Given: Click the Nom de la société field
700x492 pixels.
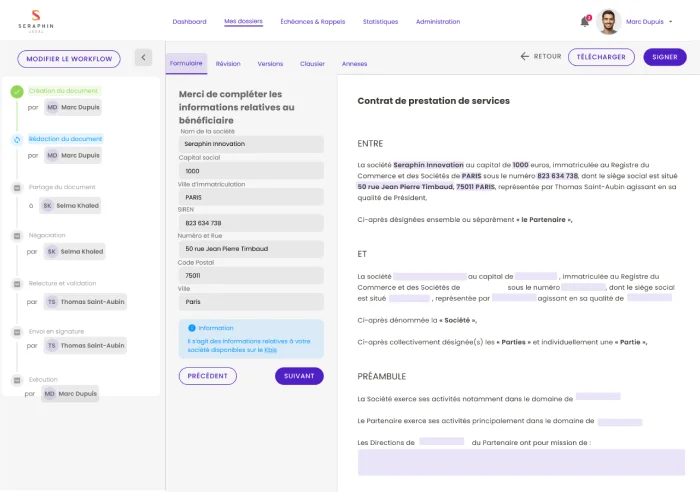Looking at the screenshot, I should point(251,144).
